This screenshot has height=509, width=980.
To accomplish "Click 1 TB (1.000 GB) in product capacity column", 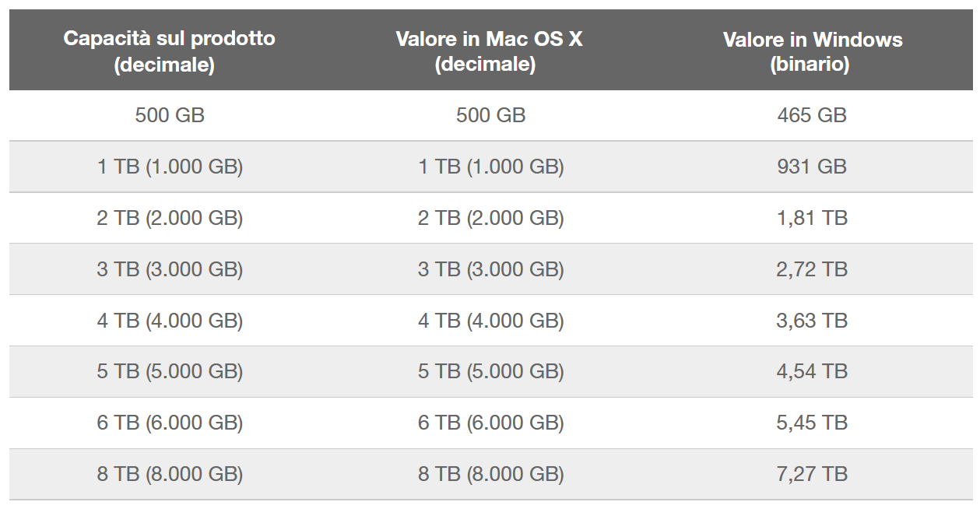I will 170,167.
